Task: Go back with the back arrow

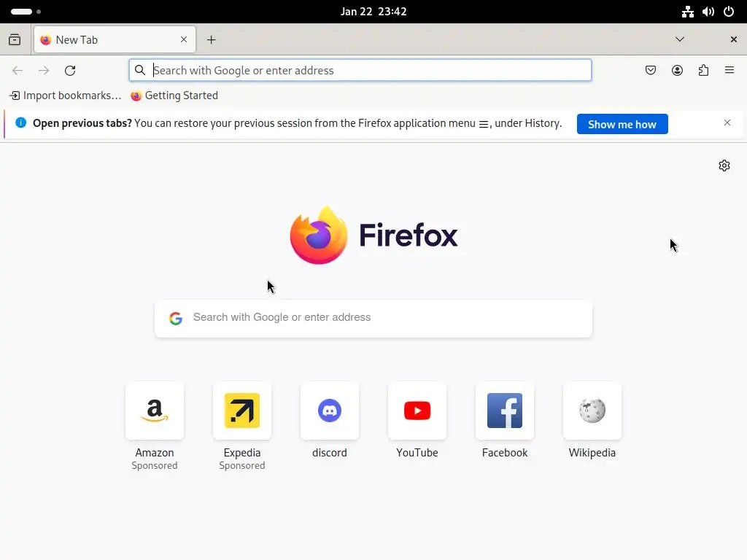Action: [x=18, y=71]
